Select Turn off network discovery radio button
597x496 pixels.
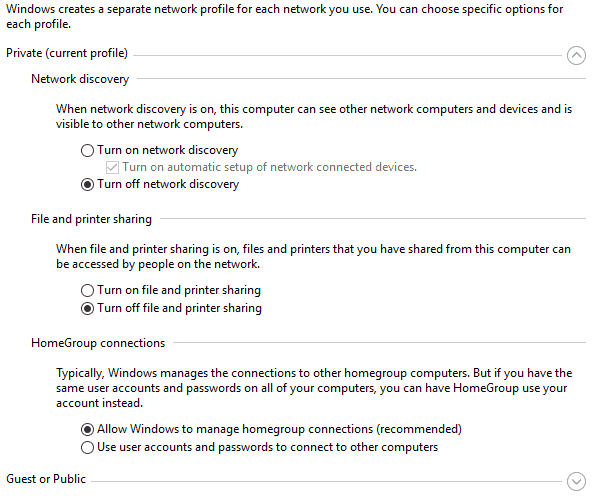tap(87, 185)
